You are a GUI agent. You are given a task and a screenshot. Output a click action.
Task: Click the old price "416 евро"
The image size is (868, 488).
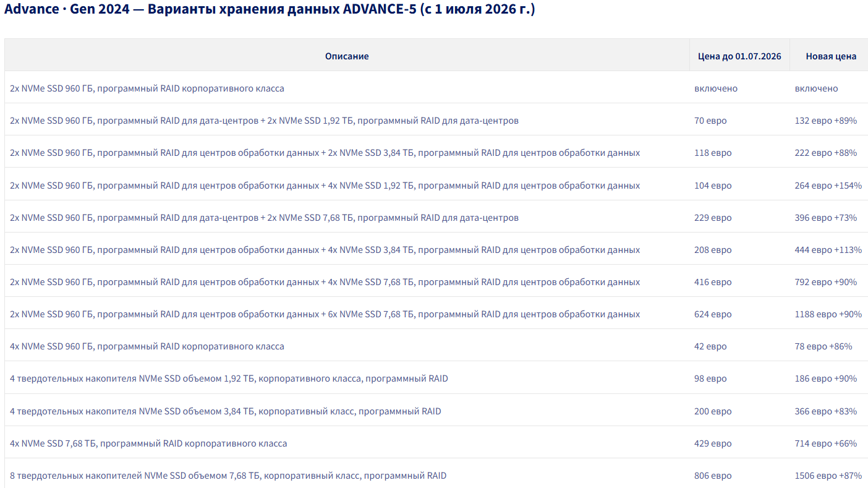click(713, 282)
